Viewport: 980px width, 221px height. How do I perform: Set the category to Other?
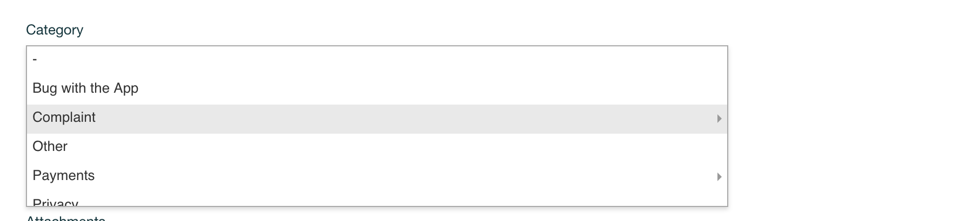point(50,147)
